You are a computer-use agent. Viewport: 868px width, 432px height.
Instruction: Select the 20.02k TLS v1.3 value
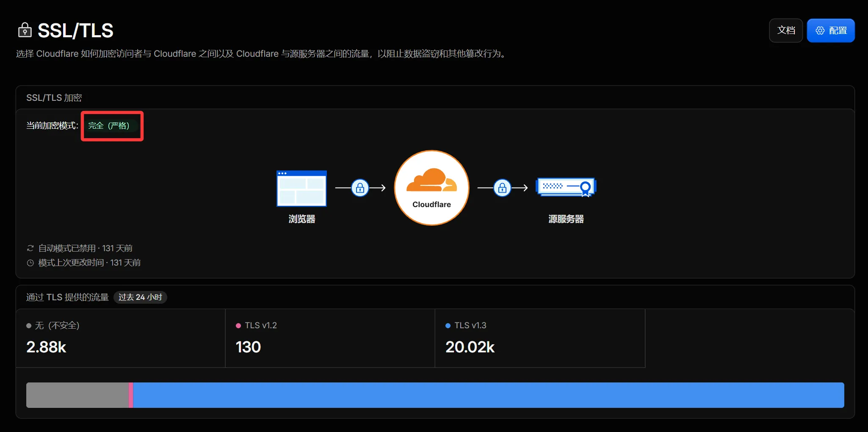[470, 347]
